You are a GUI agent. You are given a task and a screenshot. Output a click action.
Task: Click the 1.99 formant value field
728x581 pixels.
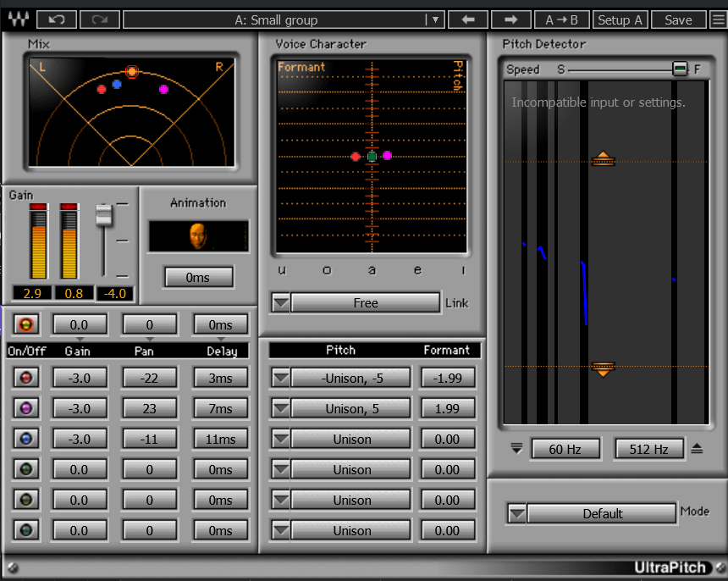(x=448, y=409)
